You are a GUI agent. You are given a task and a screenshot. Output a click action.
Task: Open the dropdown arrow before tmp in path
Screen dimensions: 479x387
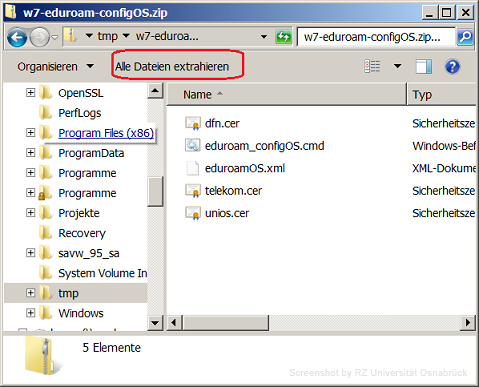pos(89,36)
